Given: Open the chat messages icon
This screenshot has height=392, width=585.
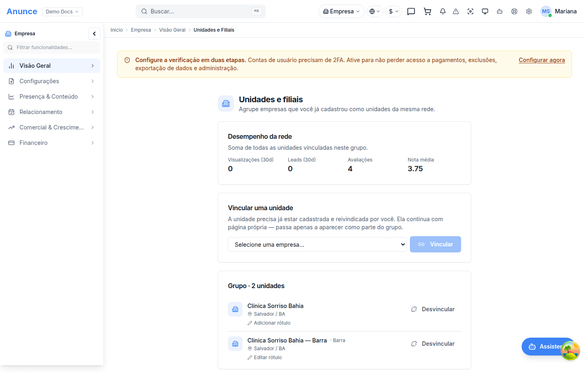Looking at the screenshot, I should (x=411, y=11).
